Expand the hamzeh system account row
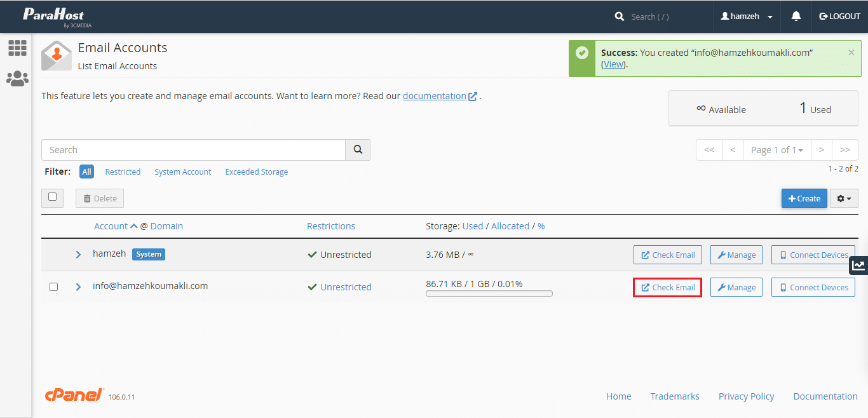This screenshot has width=868, height=418. [78, 255]
